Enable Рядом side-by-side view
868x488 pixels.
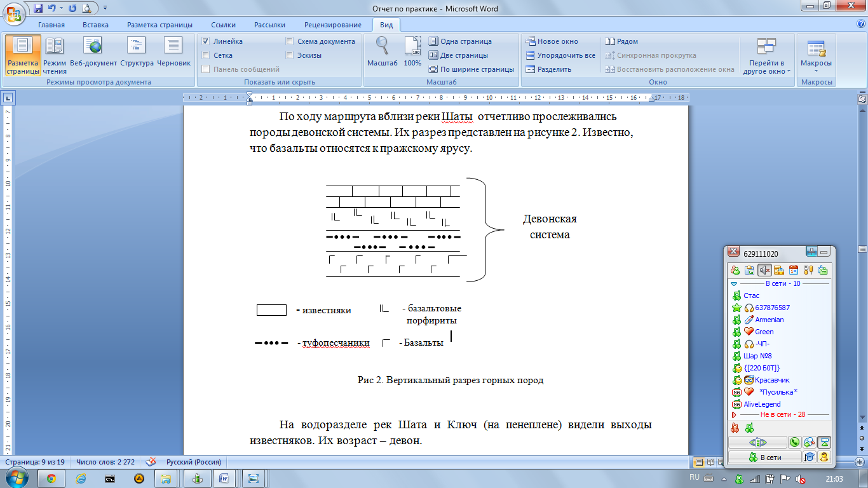click(621, 41)
